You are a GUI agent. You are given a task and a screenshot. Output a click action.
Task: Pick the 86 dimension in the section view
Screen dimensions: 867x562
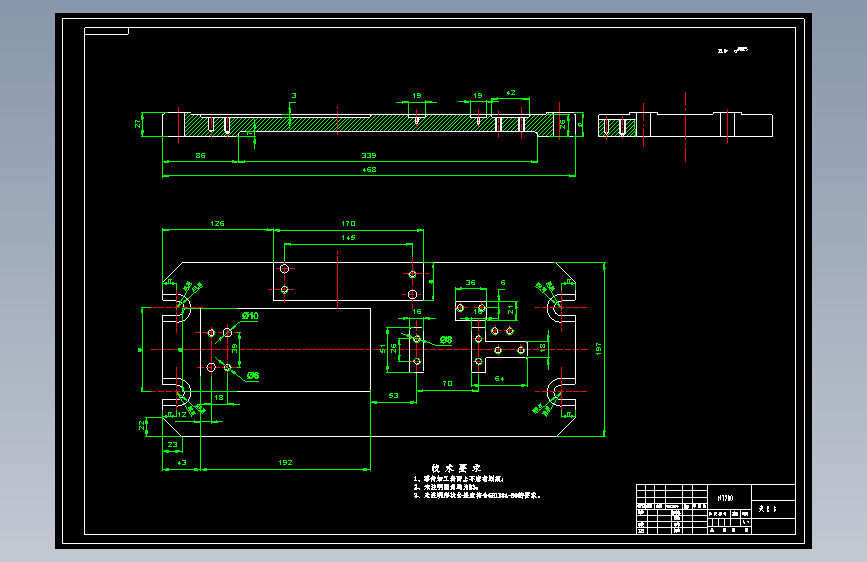(200, 155)
